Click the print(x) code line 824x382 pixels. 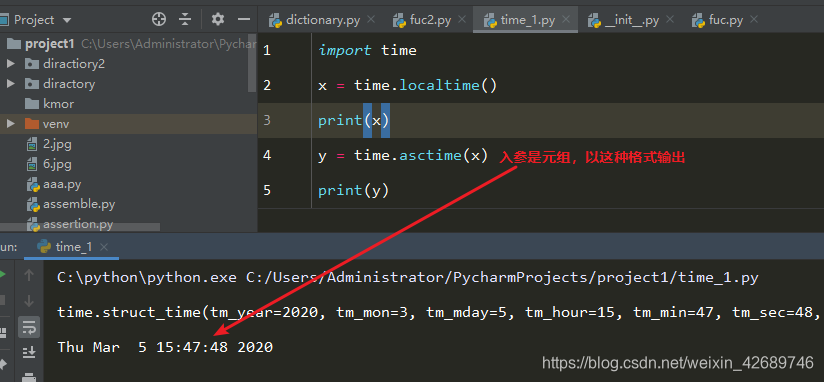[354, 120]
